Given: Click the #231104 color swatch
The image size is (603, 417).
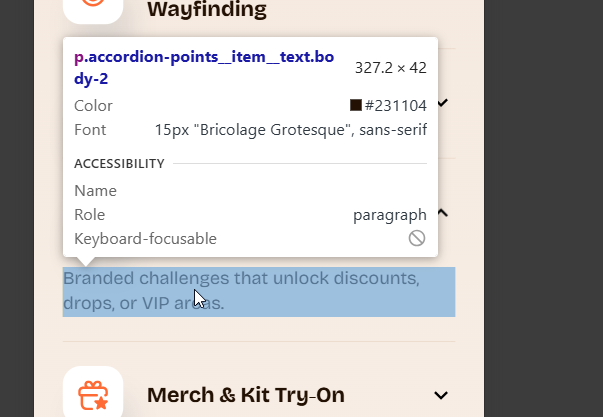Looking at the screenshot, I should [356, 105].
